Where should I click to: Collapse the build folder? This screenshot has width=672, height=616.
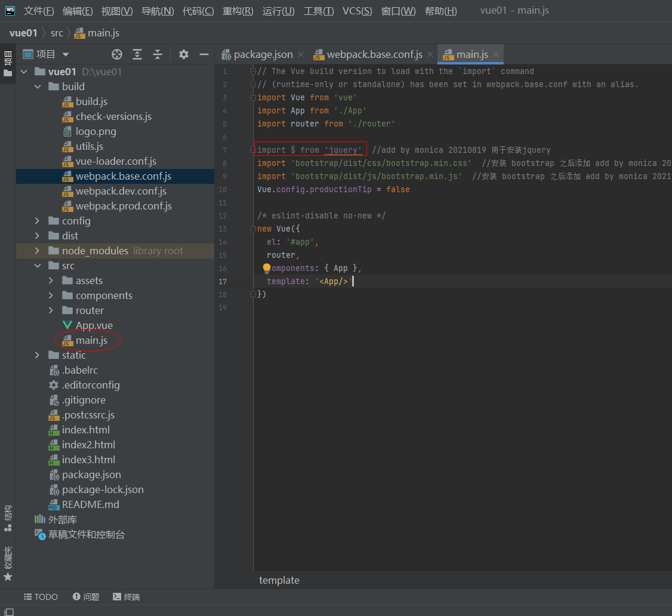tap(38, 87)
